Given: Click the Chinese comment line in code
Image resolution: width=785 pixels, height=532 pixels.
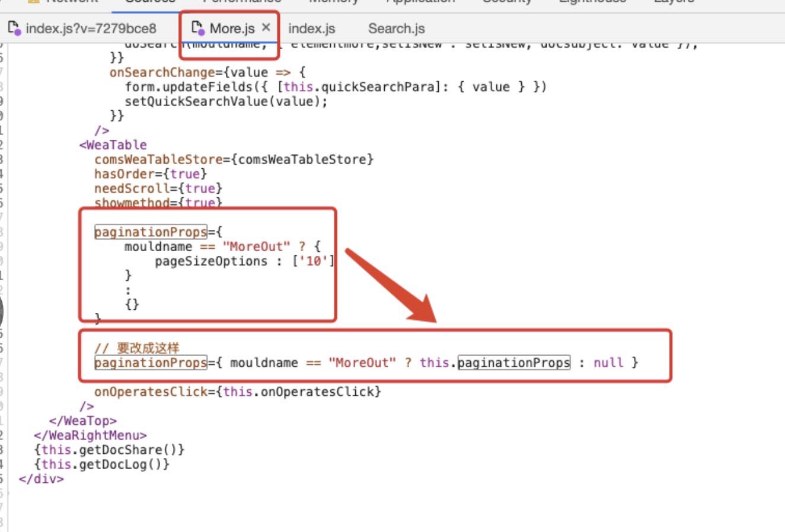Looking at the screenshot, I should tap(136, 348).
